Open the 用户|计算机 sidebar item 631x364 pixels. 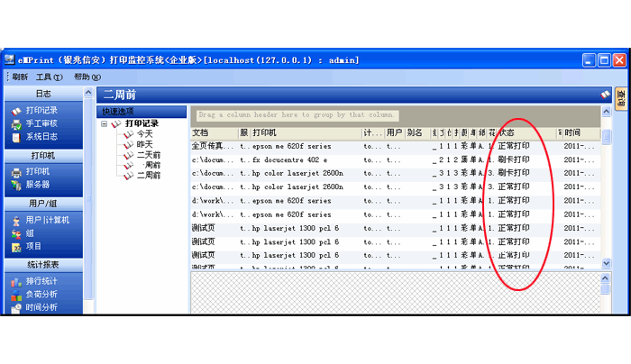47,220
